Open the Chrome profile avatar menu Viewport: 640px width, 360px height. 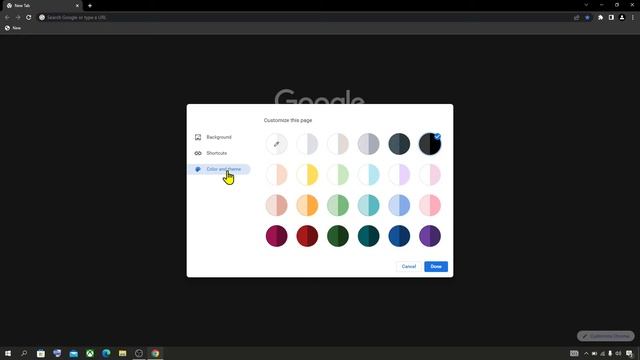(622, 18)
